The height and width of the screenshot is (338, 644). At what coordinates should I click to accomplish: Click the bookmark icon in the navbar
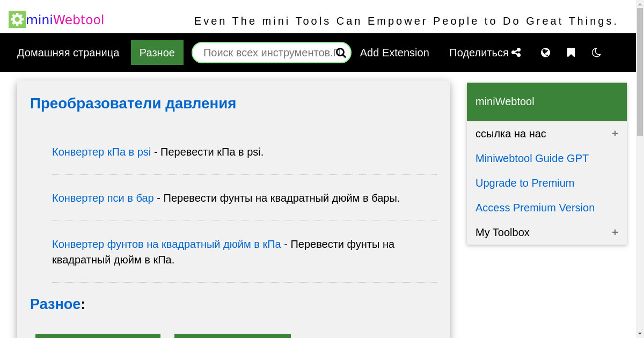coord(570,52)
